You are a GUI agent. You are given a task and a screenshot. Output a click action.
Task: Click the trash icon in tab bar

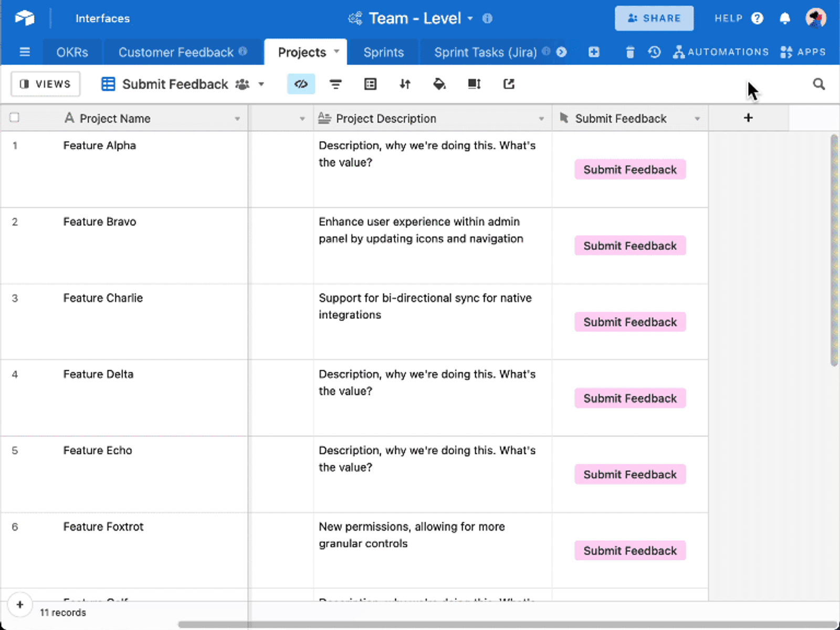(x=630, y=52)
